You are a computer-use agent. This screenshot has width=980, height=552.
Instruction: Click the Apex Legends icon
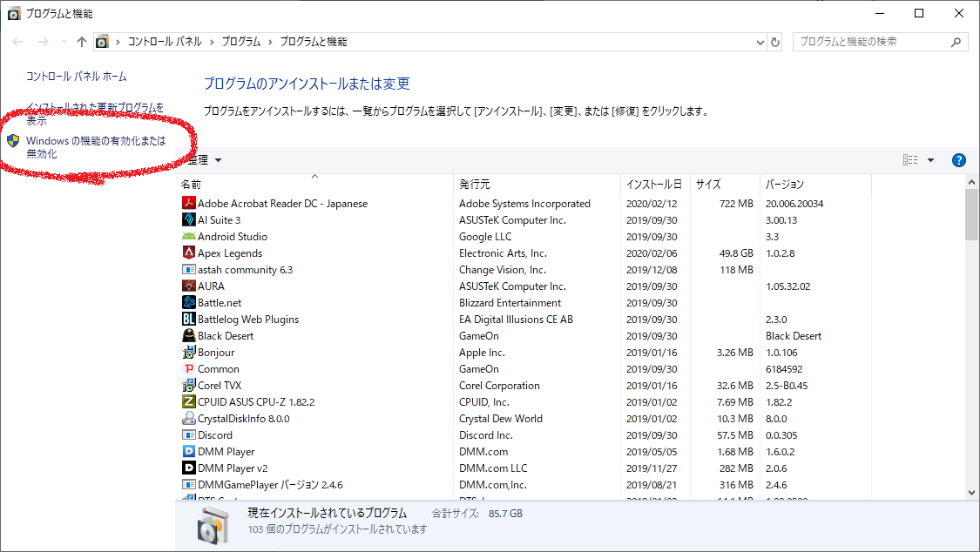(188, 252)
